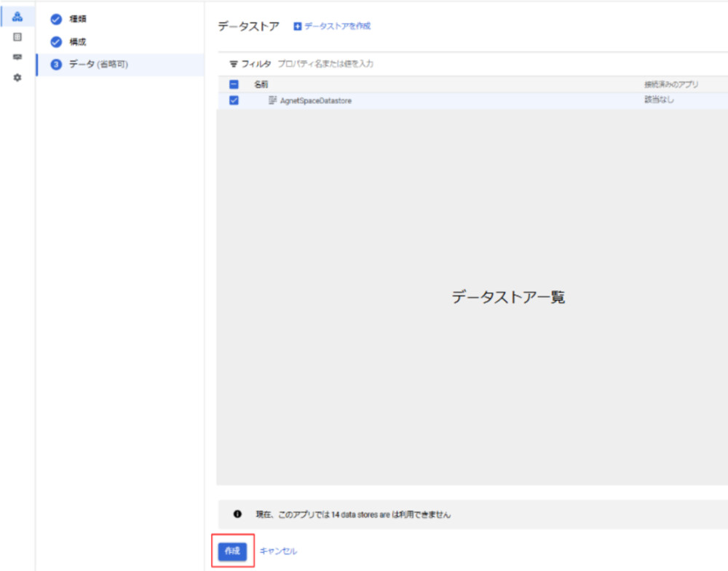The width and height of the screenshot is (728, 571).
Task: Go to the 構成 step
Action: (x=78, y=42)
